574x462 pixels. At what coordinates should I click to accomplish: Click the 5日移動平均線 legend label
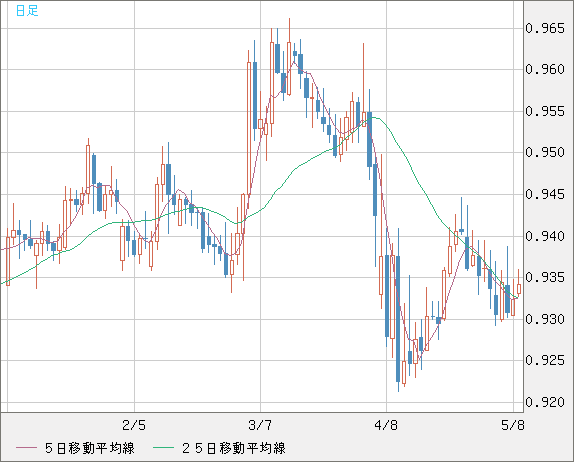[x=90, y=448]
